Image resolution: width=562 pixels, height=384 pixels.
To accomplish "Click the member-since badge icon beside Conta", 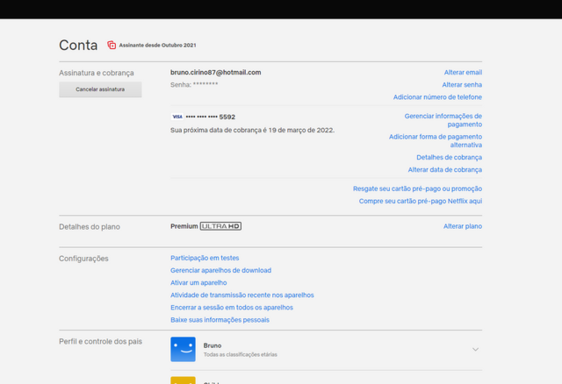I will click(x=111, y=45).
